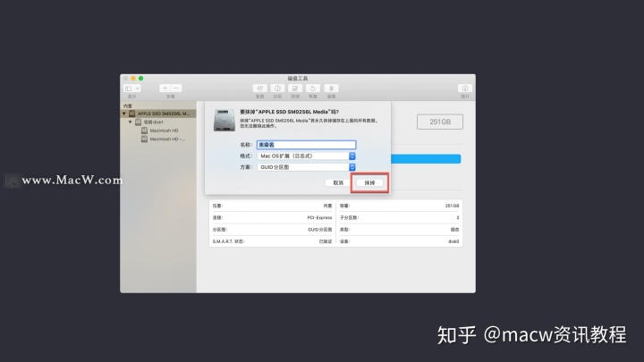This screenshot has width=644, height=362.
Task: Click the blue disk usage bar
Action: coord(426,159)
